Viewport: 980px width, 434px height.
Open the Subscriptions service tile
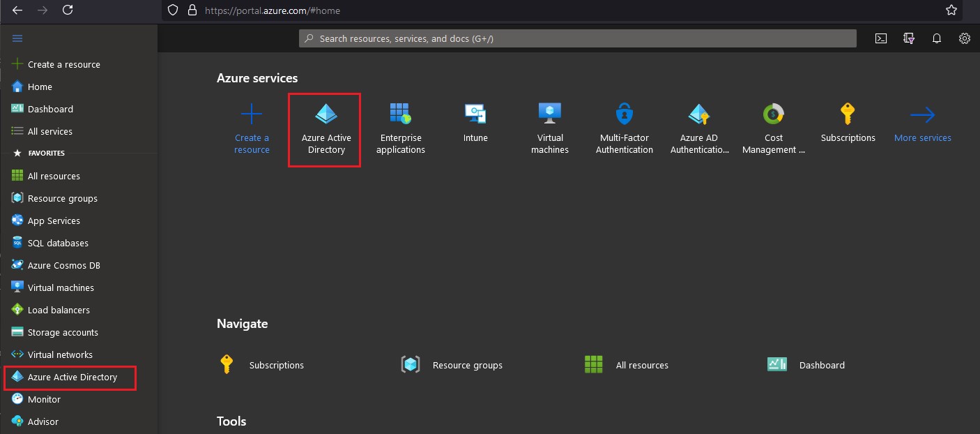[x=848, y=124]
